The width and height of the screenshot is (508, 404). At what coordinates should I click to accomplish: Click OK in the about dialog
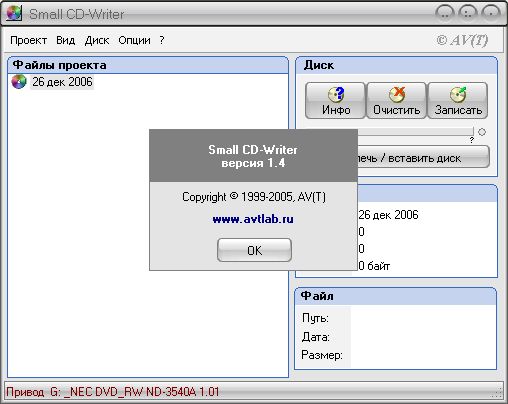(254, 250)
